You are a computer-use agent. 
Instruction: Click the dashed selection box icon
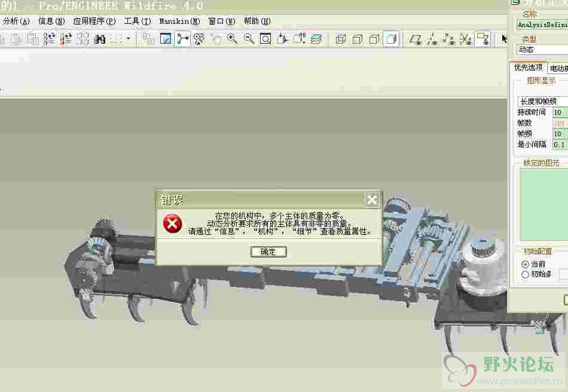[116, 39]
